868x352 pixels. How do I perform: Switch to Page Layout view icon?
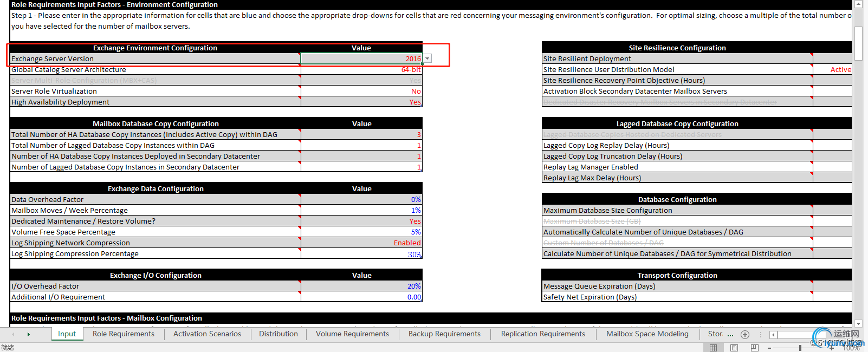pos(734,348)
